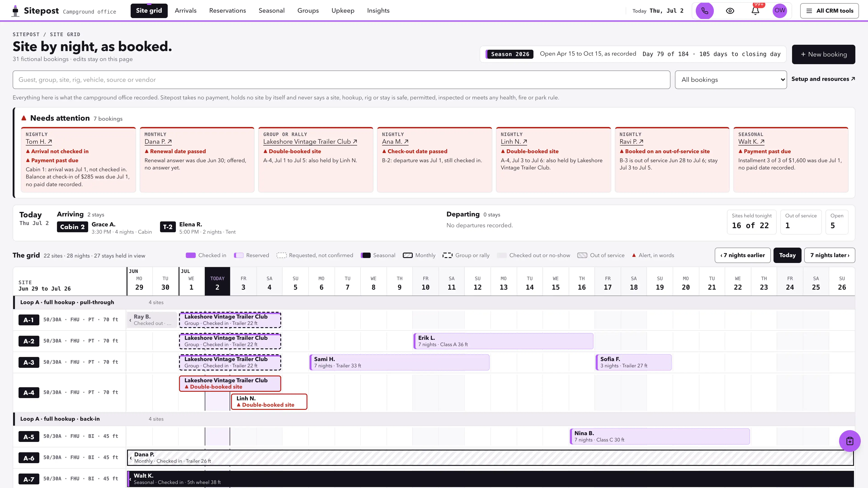Open the Insights tab

click(x=378, y=11)
